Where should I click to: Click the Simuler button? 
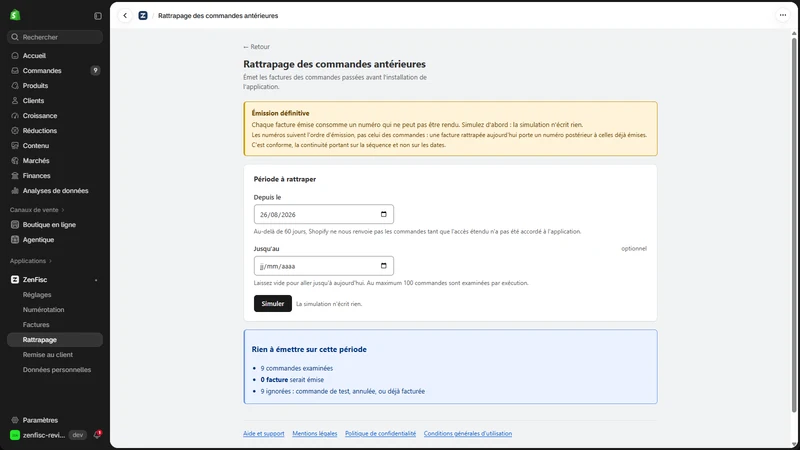273,304
